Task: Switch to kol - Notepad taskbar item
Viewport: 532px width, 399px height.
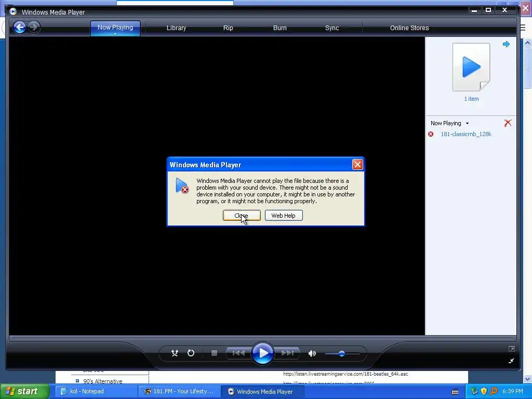Action: click(x=95, y=391)
